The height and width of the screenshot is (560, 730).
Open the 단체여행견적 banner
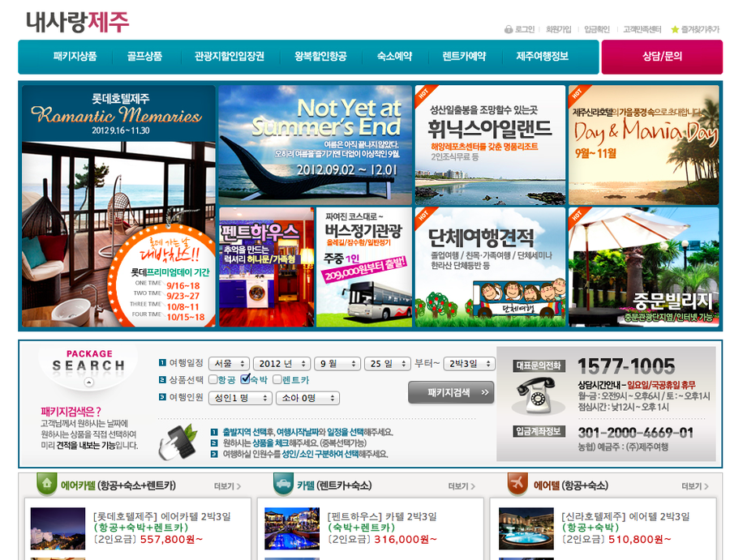490,267
